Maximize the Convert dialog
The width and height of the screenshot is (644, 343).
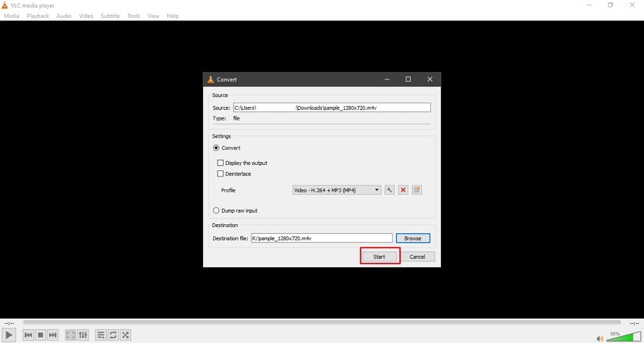(408, 80)
